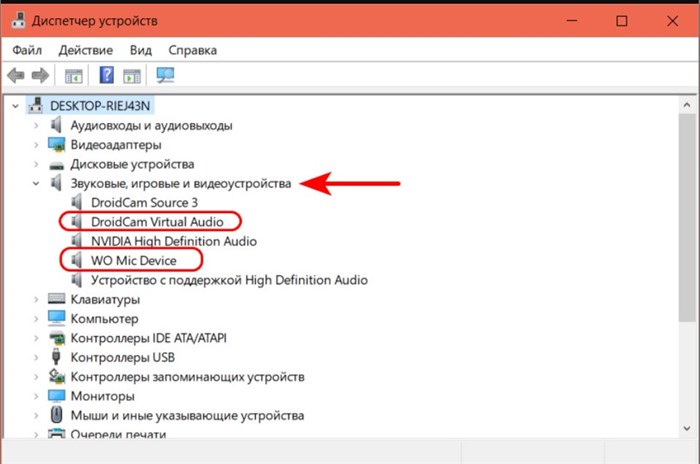
Task: Expand the Аудиовходы и аудиовыходы node
Action: tap(36, 125)
